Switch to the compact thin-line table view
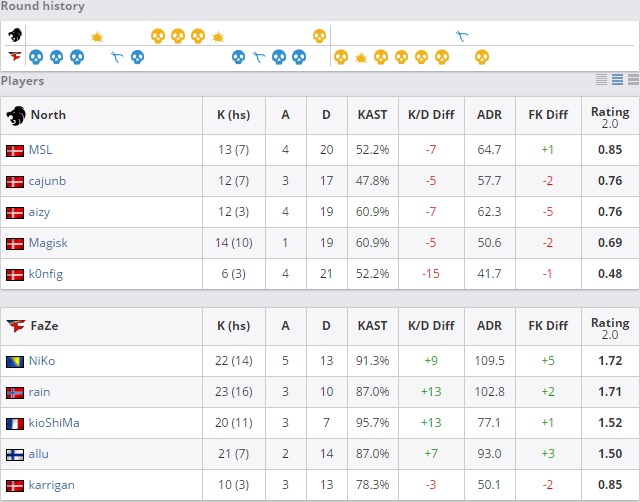The height and width of the screenshot is (502, 640). tap(602, 80)
